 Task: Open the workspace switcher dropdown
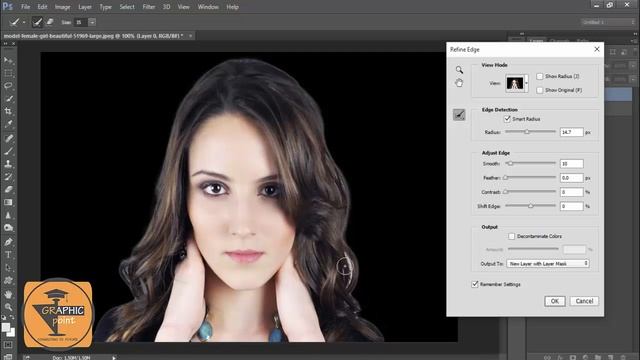pyautogui.click(x=608, y=22)
